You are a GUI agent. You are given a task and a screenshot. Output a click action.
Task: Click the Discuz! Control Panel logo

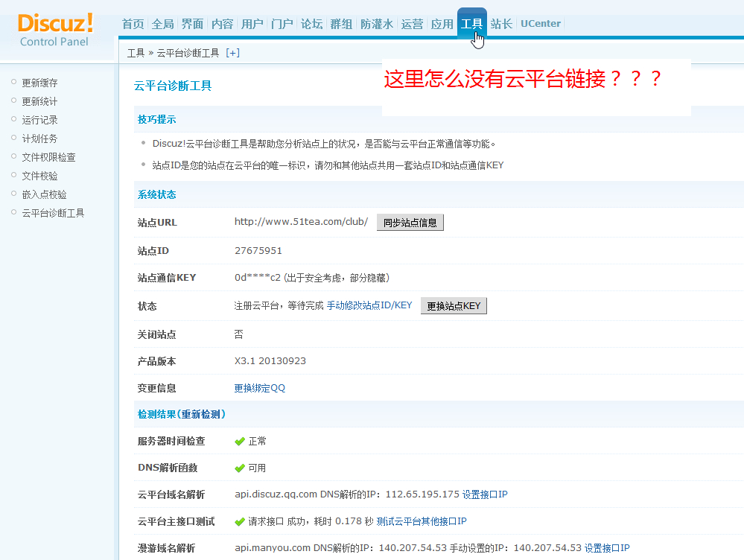tap(55, 30)
